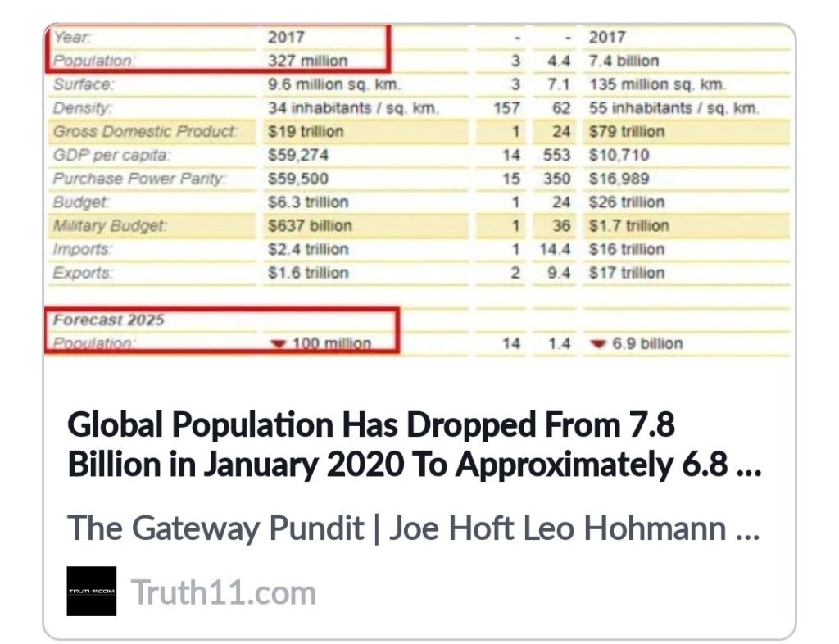The height and width of the screenshot is (644, 839).
Task: Click the Truth11.com domain text
Action: (224, 592)
